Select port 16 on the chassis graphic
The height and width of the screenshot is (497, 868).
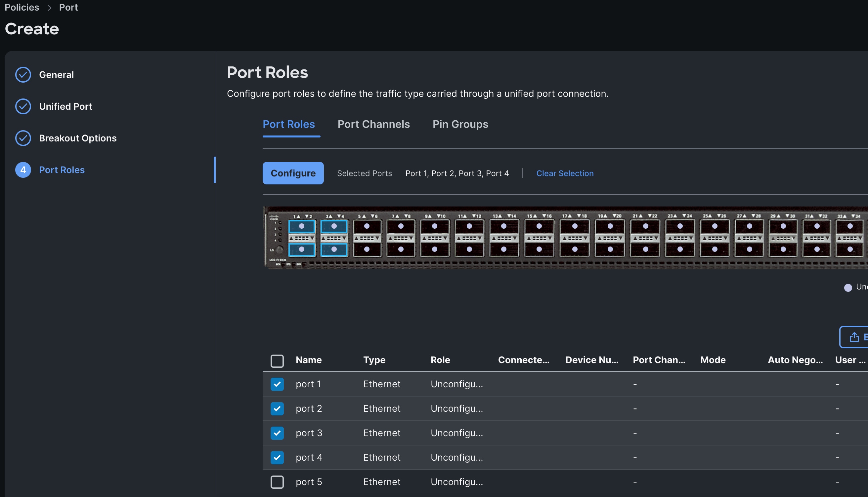click(539, 249)
